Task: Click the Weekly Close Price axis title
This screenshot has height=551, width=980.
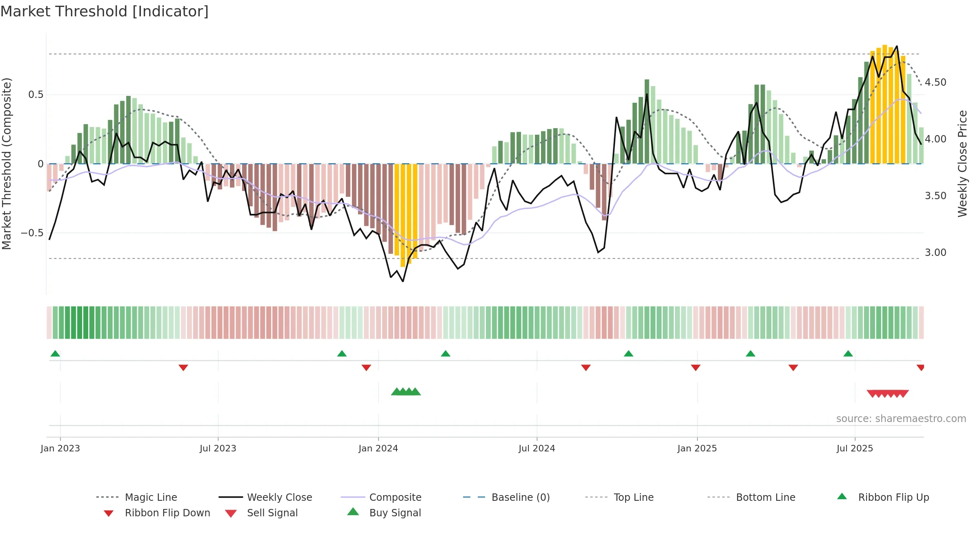Action: [x=962, y=164]
